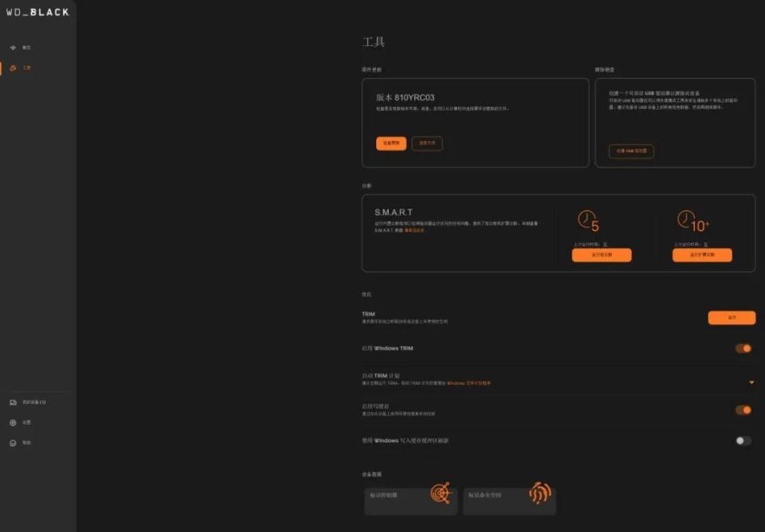Click the orange check for updates button

tap(391, 143)
